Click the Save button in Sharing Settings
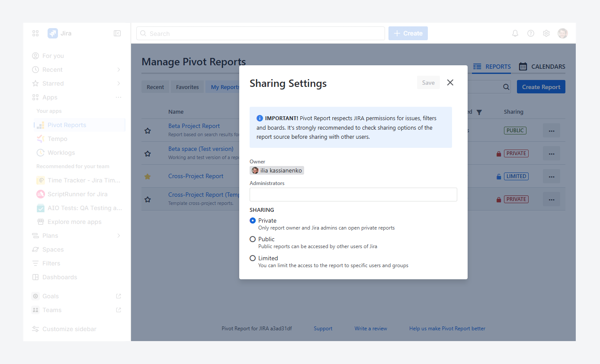Screen dimensions: 600x364 click(428, 83)
